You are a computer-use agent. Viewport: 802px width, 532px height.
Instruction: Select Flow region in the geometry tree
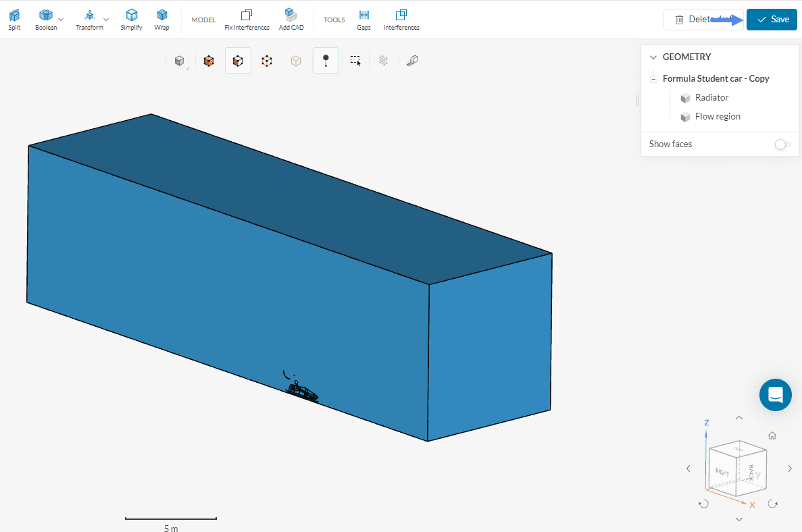717,117
